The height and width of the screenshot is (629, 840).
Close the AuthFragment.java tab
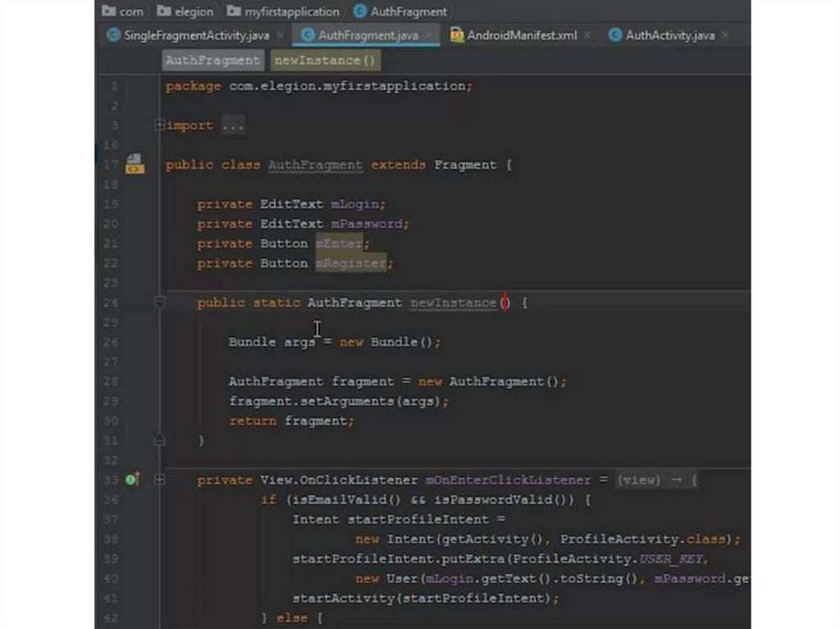click(428, 35)
